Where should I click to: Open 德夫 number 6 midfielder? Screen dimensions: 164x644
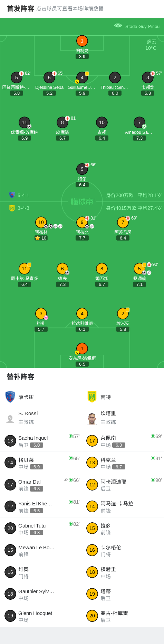click(62, 269)
